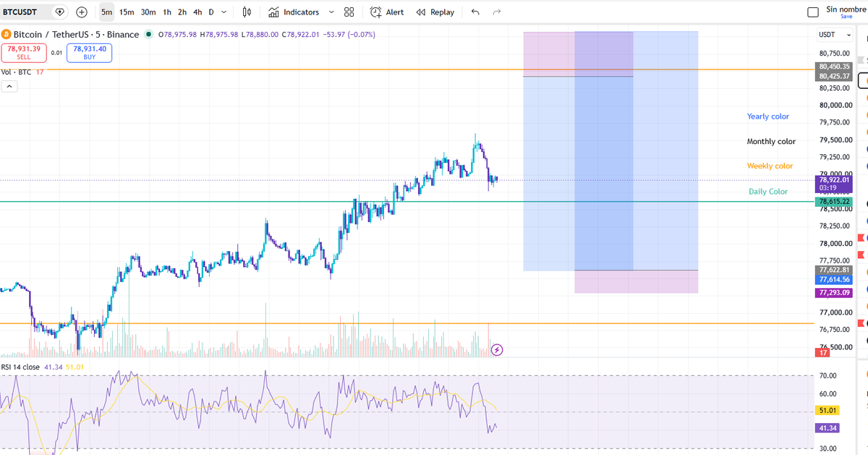Select the Daily Color text label
Screen dimensions: 868x455
pos(768,192)
